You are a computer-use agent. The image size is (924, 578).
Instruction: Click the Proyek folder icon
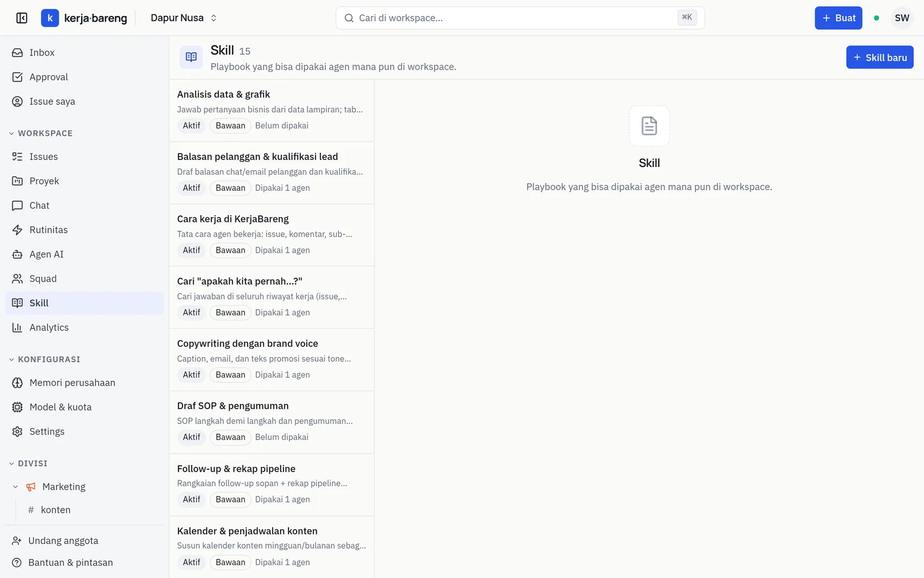pyautogui.click(x=17, y=181)
